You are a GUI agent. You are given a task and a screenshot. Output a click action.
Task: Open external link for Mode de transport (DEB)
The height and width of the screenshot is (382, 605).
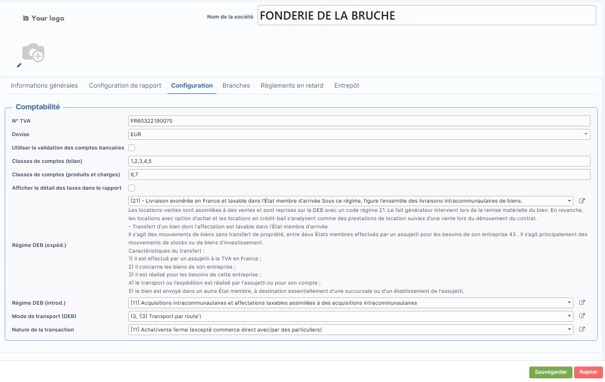pyautogui.click(x=582, y=316)
